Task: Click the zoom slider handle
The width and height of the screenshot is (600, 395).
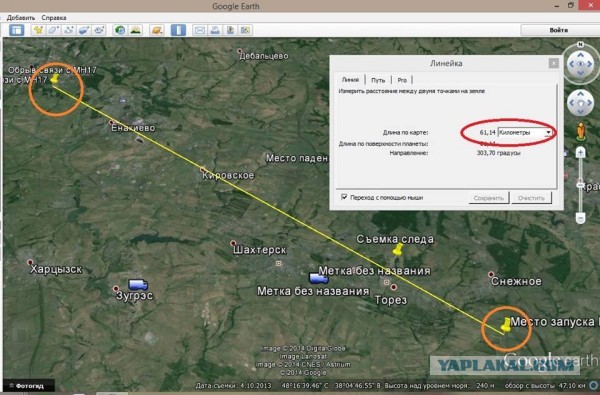Action: coord(580,185)
